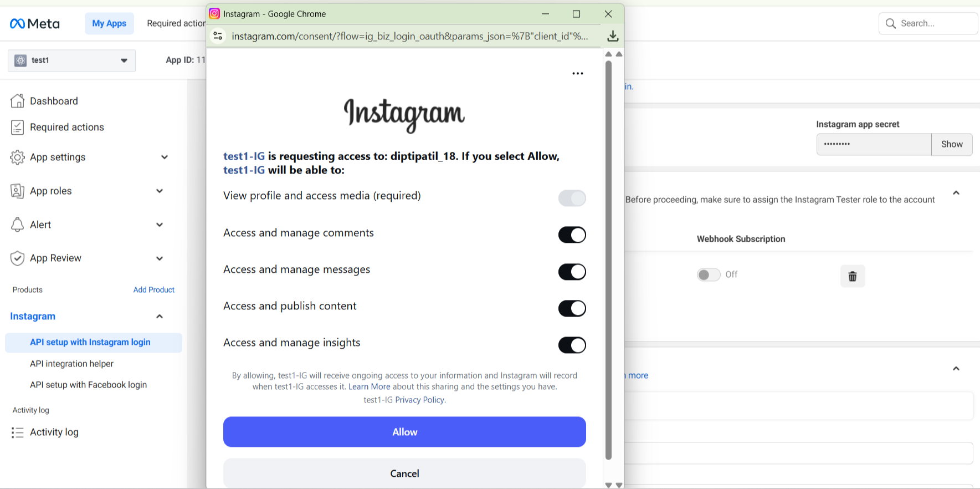This screenshot has width=980, height=489.
Task: Expand the App settings section
Action: pyautogui.click(x=165, y=157)
